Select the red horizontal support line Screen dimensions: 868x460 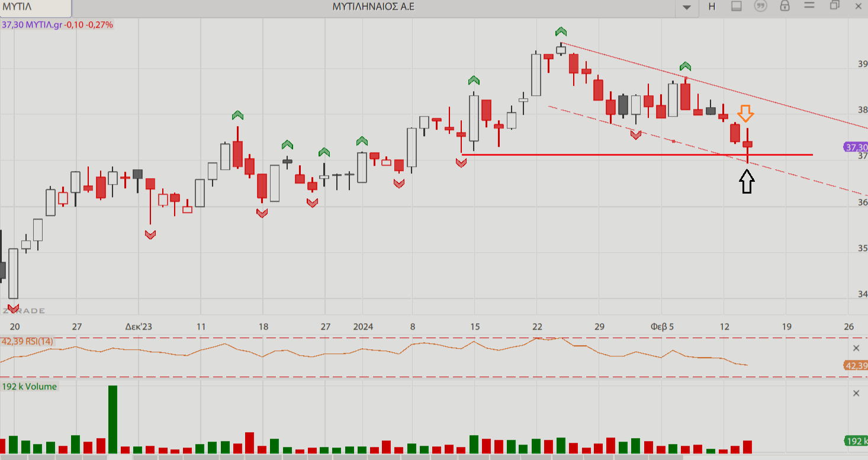pyautogui.click(x=636, y=155)
